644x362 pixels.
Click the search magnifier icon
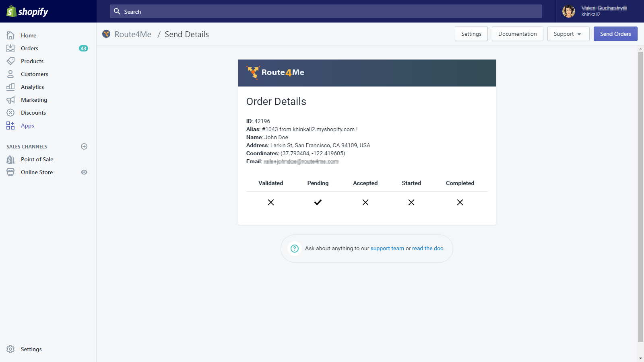(x=117, y=11)
